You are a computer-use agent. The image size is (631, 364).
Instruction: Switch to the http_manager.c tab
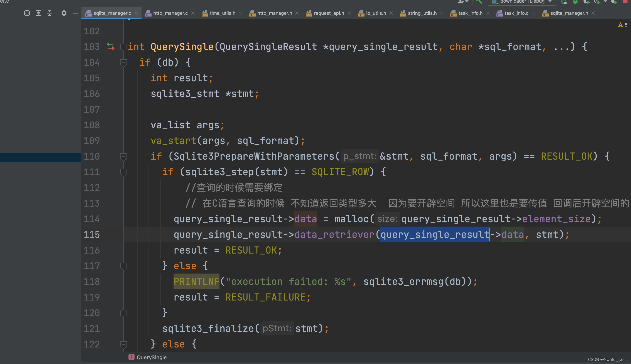click(170, 13)
